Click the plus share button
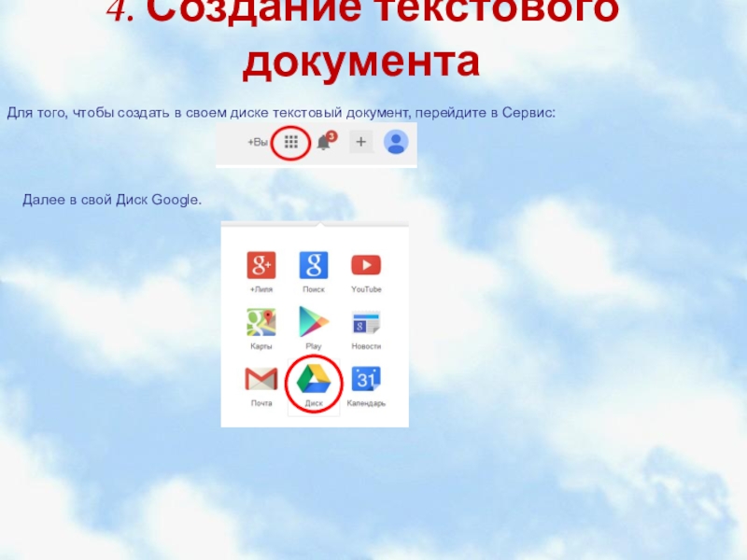 tap(360, 142)
